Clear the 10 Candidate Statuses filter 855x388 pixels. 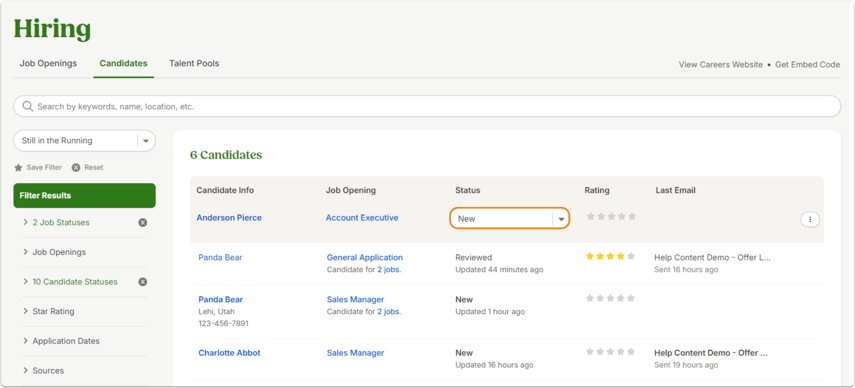tap(142, 282)
